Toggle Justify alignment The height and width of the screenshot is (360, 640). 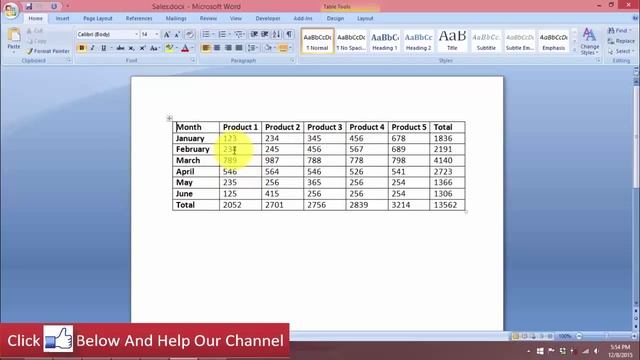point(239,48)
